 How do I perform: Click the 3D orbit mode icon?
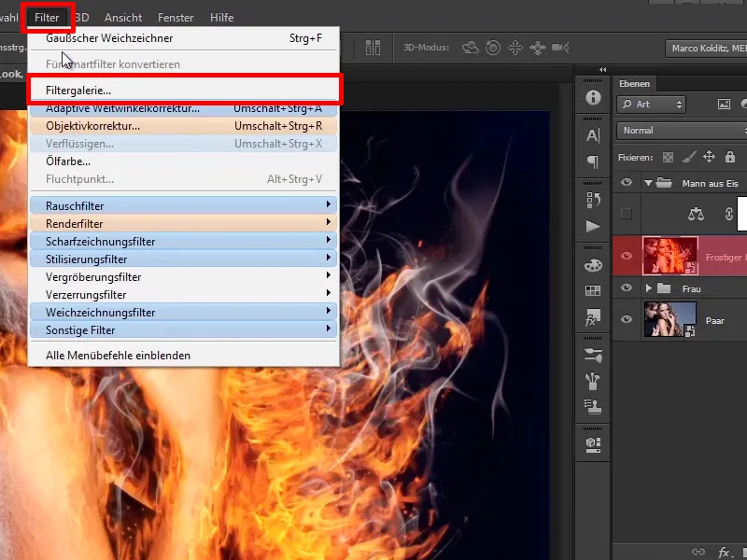pos(471,48)
